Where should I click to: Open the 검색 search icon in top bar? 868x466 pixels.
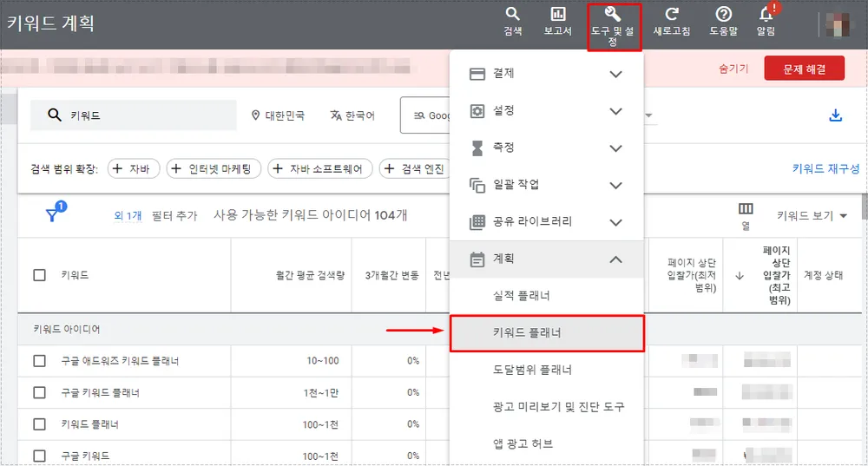click(x=513, y=21)
